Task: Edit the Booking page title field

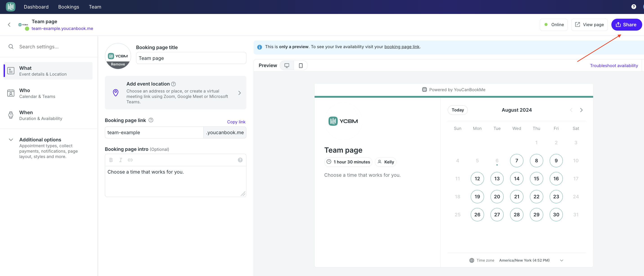Action: (x=191, y=58)
